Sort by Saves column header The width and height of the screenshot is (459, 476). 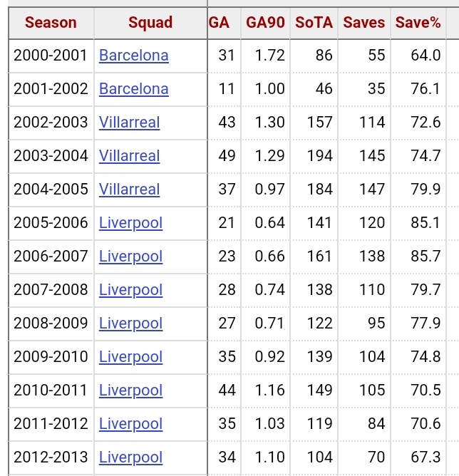pyautogui.click(x=364, y=23)
